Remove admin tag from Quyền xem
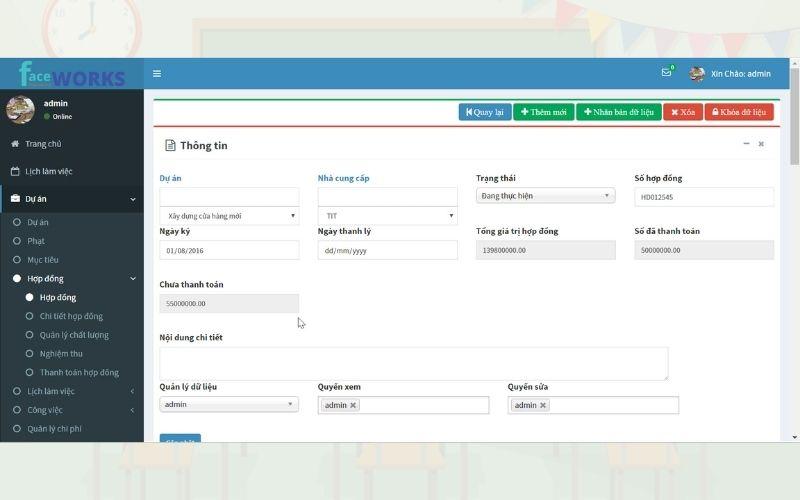The width and height of the screenshot is (800, 500). point(353,405)
